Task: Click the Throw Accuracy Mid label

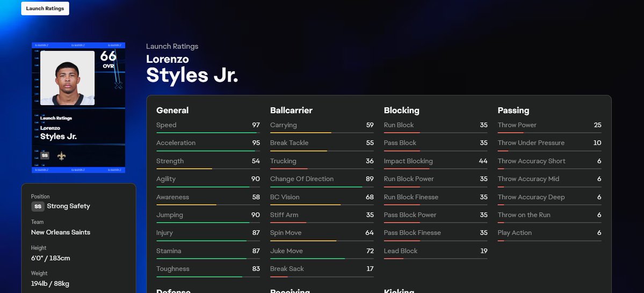Action: point(529,179)
